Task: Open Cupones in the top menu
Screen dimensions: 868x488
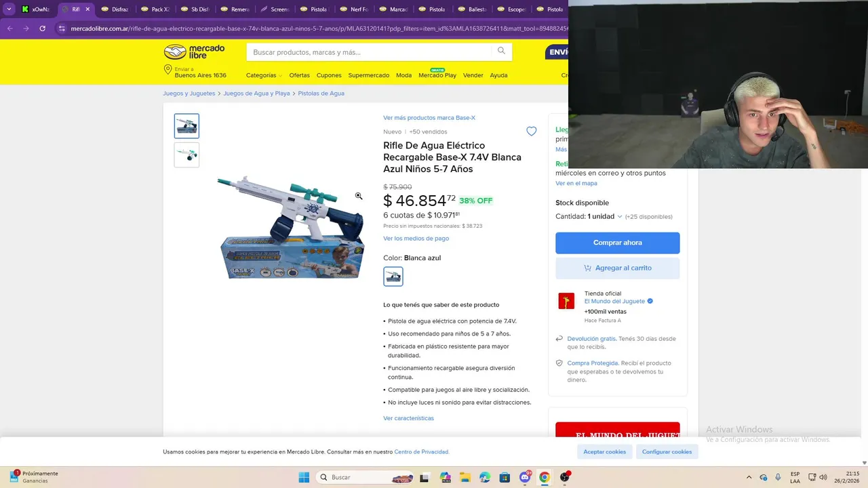Action: click(329, 75)
